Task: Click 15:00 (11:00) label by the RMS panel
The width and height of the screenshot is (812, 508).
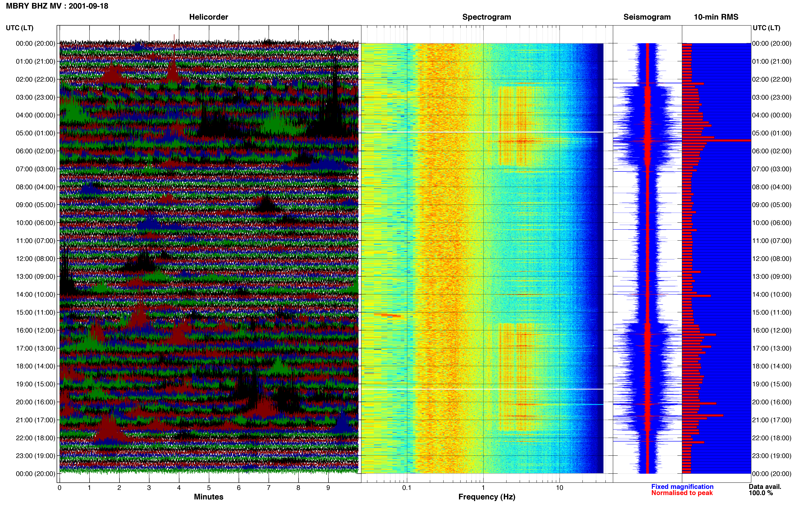Action: click(x=772, y=313)
